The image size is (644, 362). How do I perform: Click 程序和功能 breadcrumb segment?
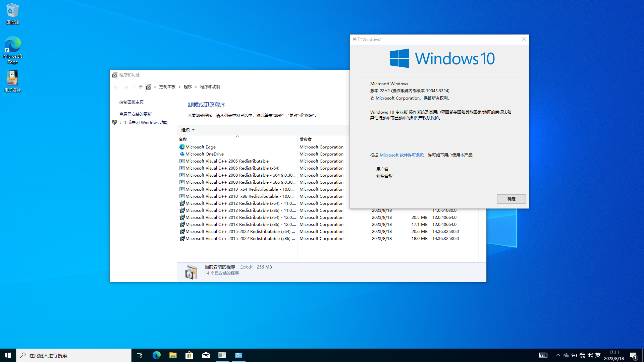point(210,87)
